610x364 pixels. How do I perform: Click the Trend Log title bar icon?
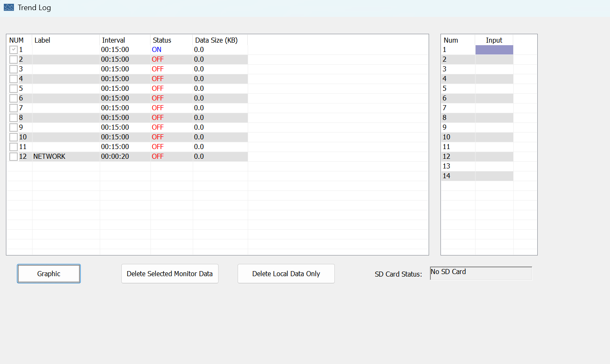coord(8,8)
